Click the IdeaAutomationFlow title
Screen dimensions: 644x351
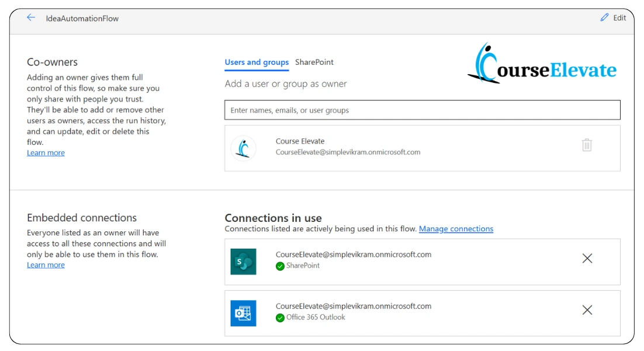pyautogui.click(x=82, y=18)
